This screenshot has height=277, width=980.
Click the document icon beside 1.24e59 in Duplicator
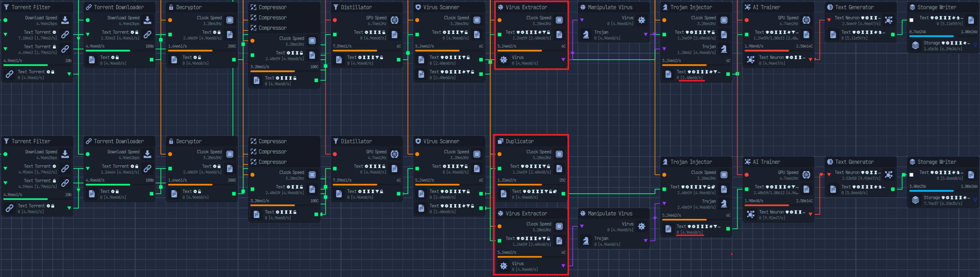(x=559, y=169)
